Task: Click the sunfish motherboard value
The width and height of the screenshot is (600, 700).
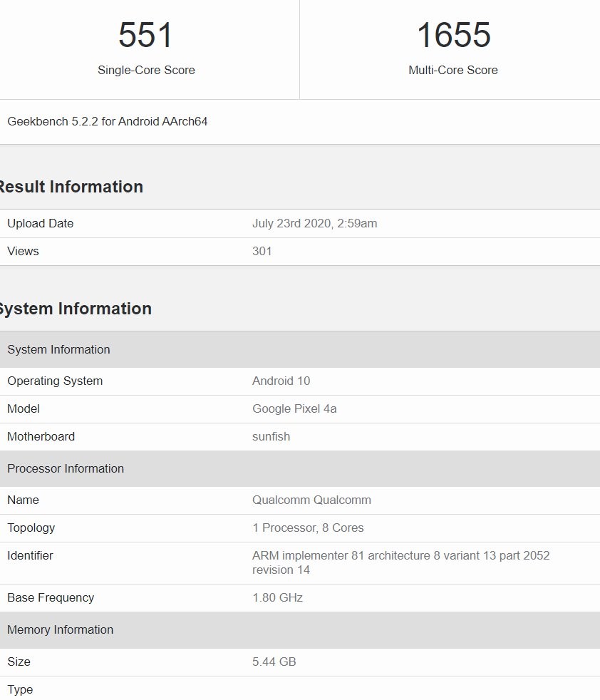Action: (271, 436)
